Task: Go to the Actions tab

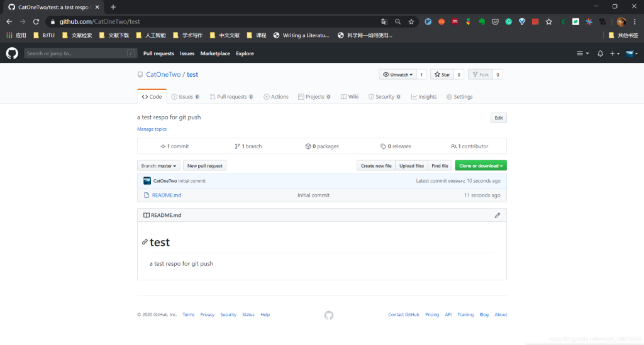Action: click(x=276, y=97)
